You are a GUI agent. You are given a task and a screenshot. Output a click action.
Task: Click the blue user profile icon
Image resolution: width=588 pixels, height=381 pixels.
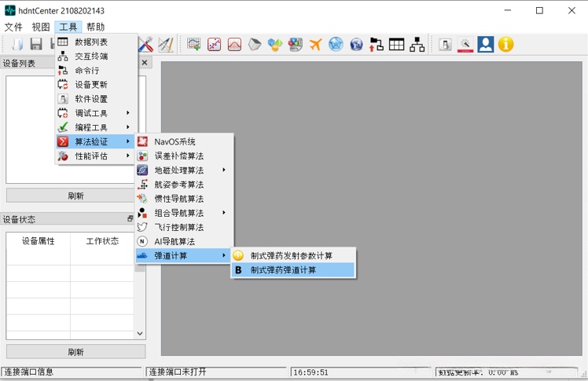pyautogui.click(x=486, y=44)
